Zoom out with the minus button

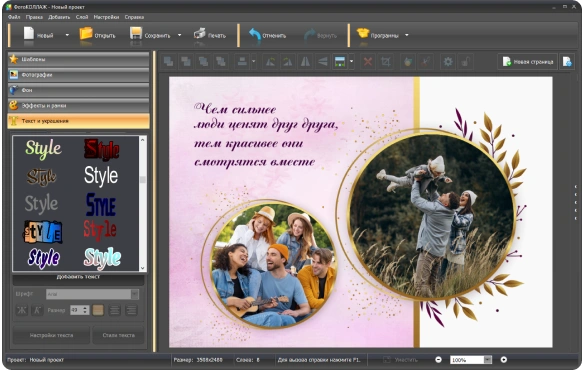438,360
